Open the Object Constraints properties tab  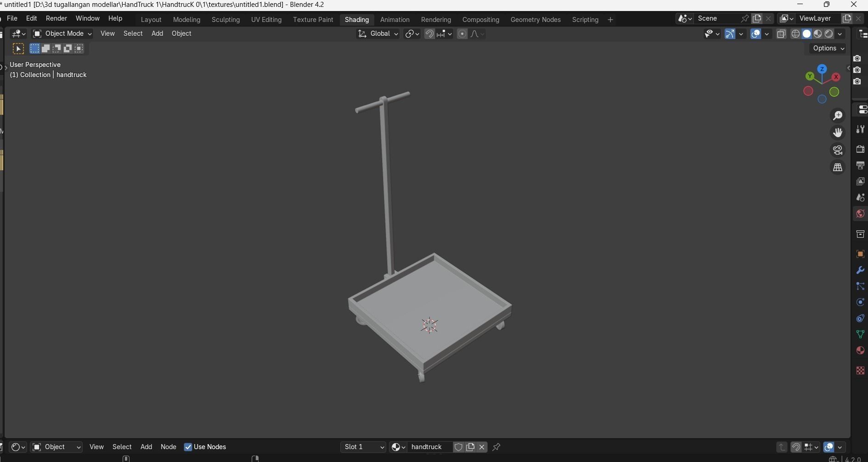point(860,318)
